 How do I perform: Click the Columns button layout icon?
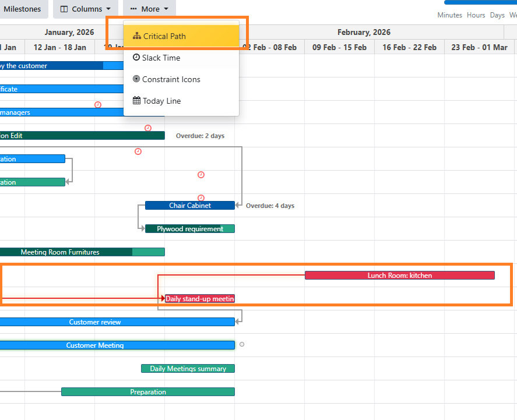65,9
